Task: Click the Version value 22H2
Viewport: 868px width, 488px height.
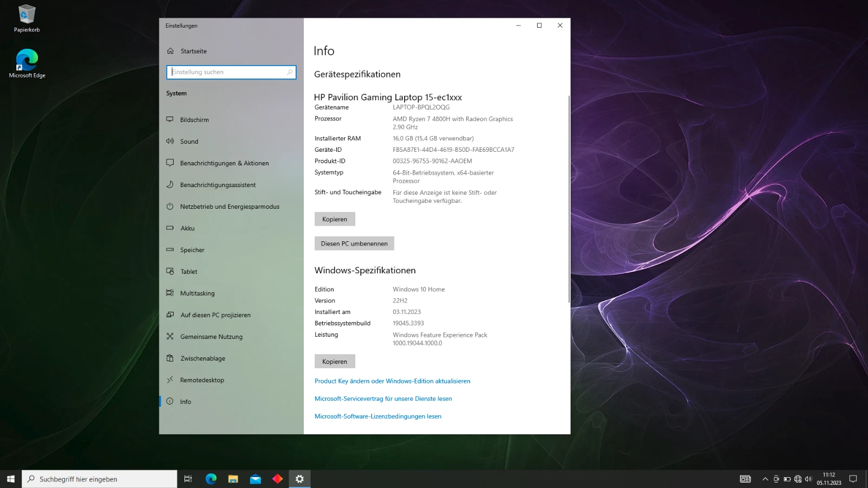Action: (400, 301)
